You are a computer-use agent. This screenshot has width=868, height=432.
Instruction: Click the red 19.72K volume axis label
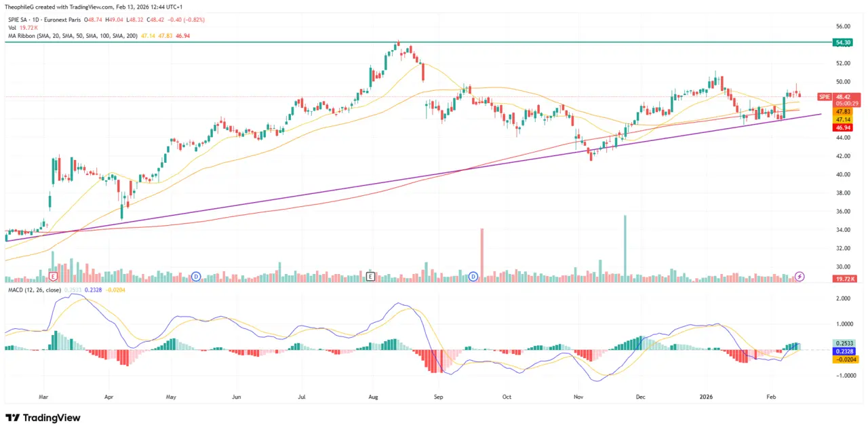843,279
